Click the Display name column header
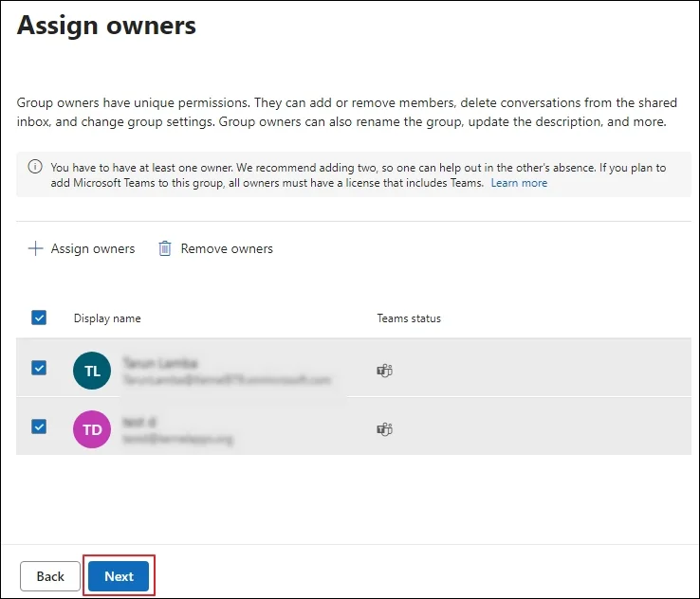700x599 pixels. point(107,318)
